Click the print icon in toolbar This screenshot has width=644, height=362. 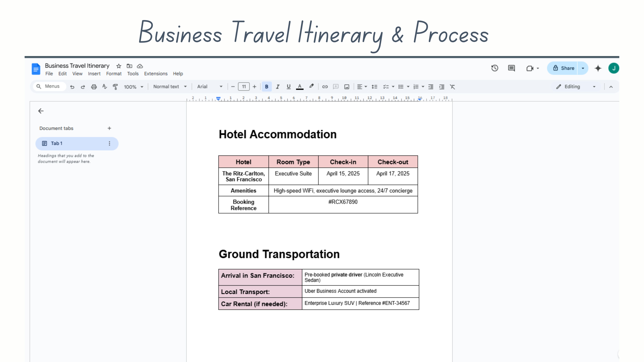[94, 87]
